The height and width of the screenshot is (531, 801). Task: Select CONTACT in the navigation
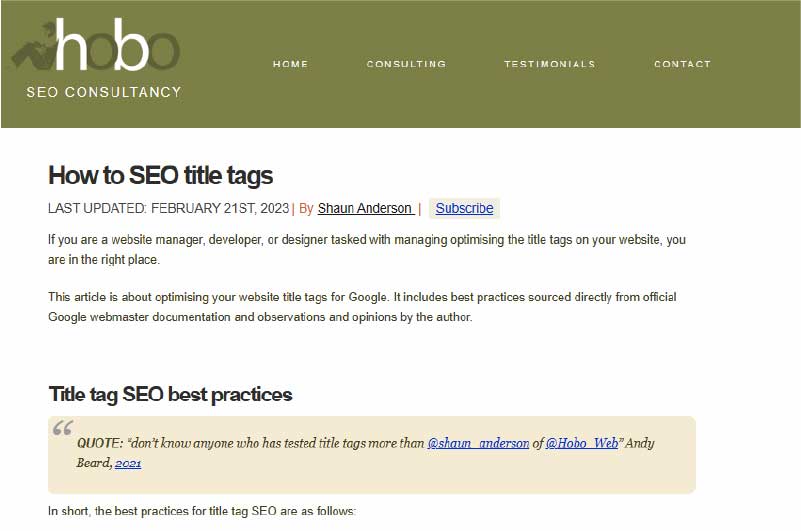682,64
